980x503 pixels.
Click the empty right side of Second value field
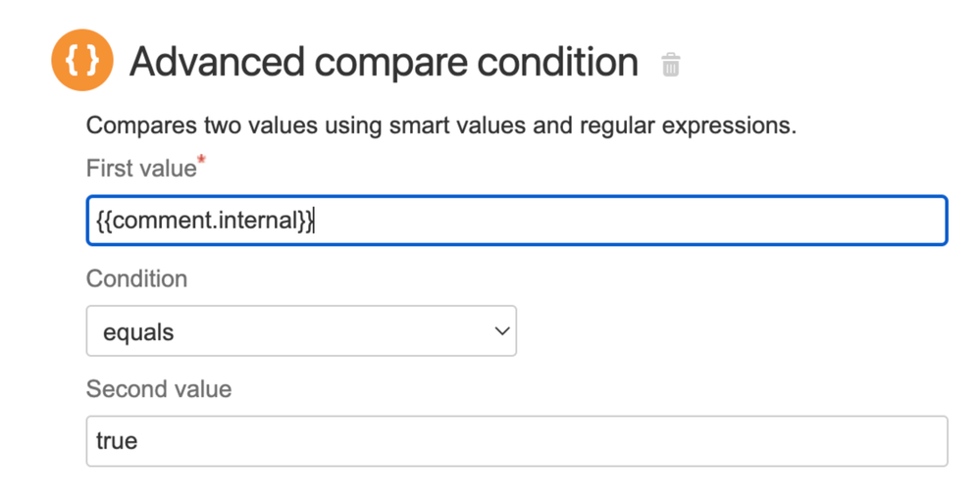click(785, 441)
